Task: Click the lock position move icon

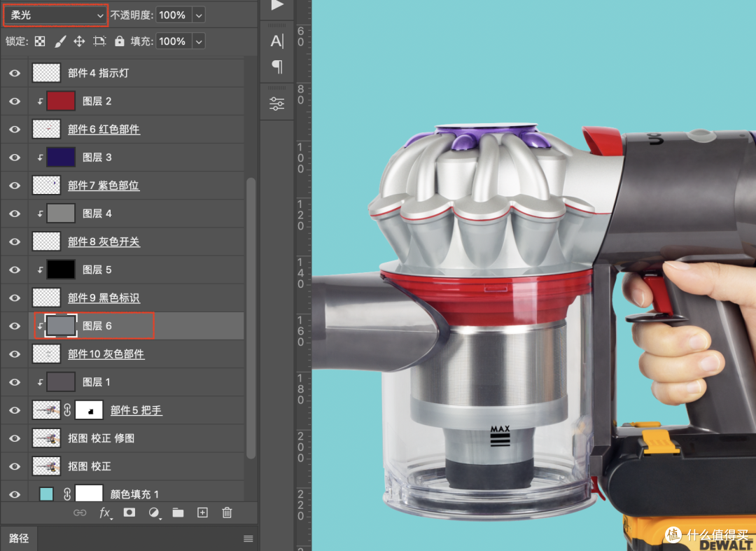Action: (x=79, y=41)
